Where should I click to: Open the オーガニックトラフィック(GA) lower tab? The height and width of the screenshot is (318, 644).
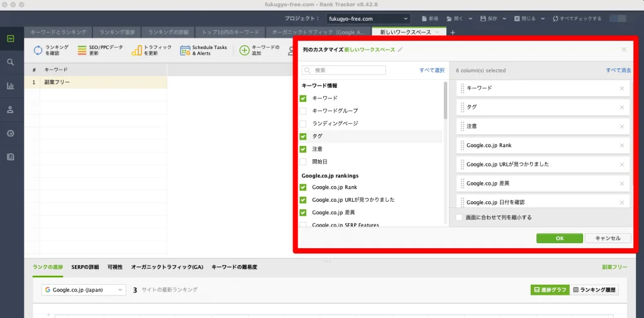(167, 267)
